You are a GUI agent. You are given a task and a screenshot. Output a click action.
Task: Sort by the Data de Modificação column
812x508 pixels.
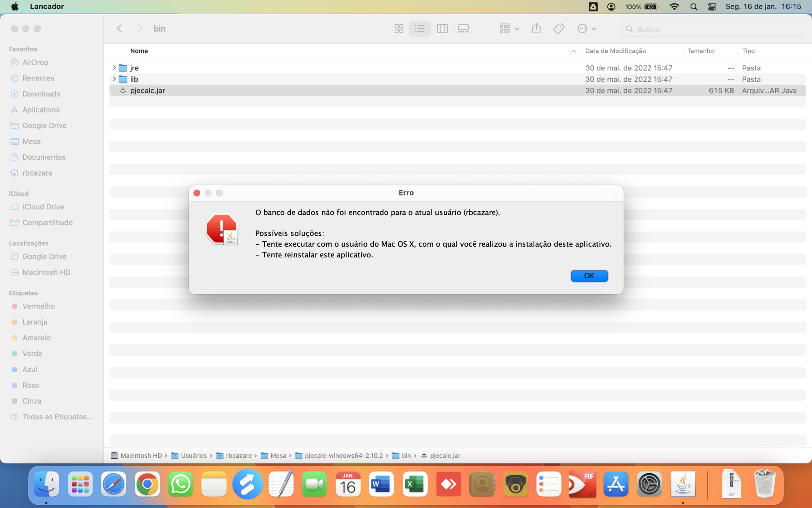pos(615,51)
